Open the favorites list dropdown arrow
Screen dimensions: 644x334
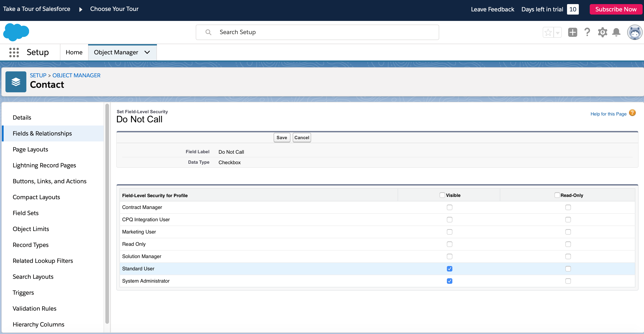(x=557, y=32)
